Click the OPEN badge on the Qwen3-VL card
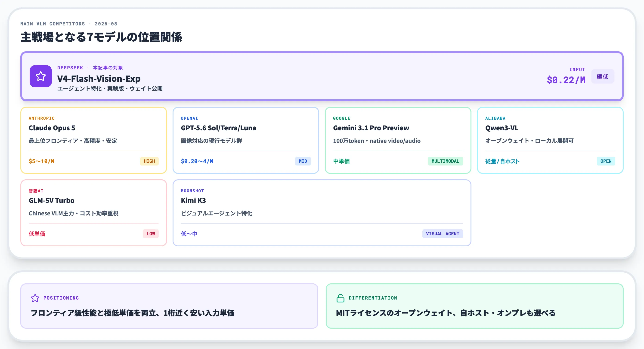Screen dimensions: 644x349 pyautogui.click(x=606, y=161)
